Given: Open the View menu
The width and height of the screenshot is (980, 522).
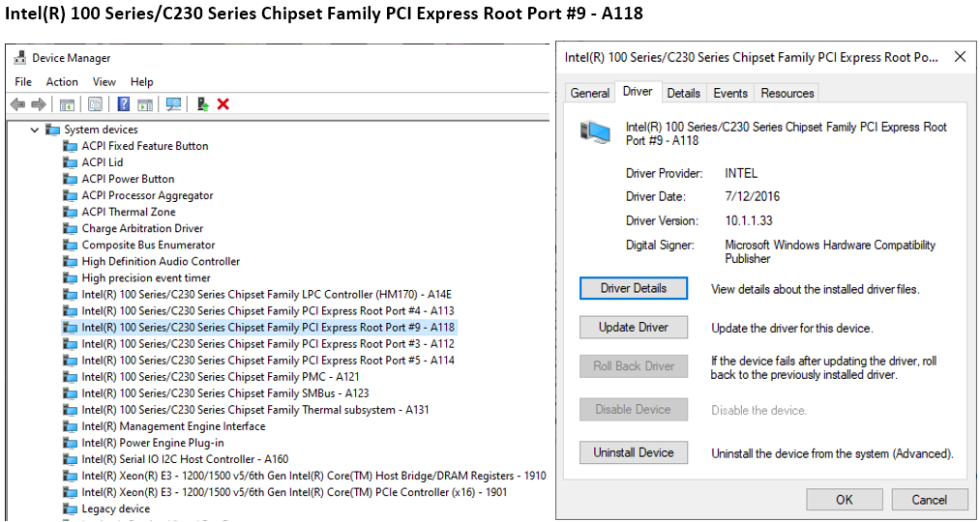Looking at the screenshot, I should coord(104,82).
